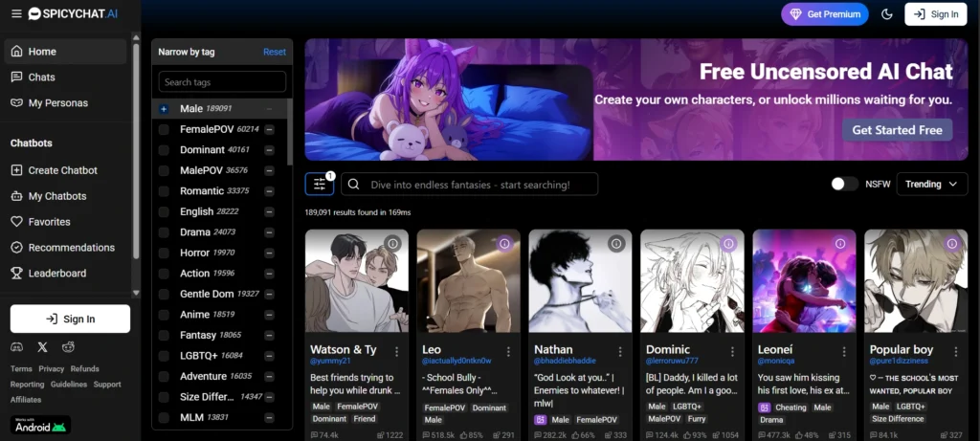Focus the Search tags field
Viewport: 980px width, 441px height.
(x=222, y=82)
